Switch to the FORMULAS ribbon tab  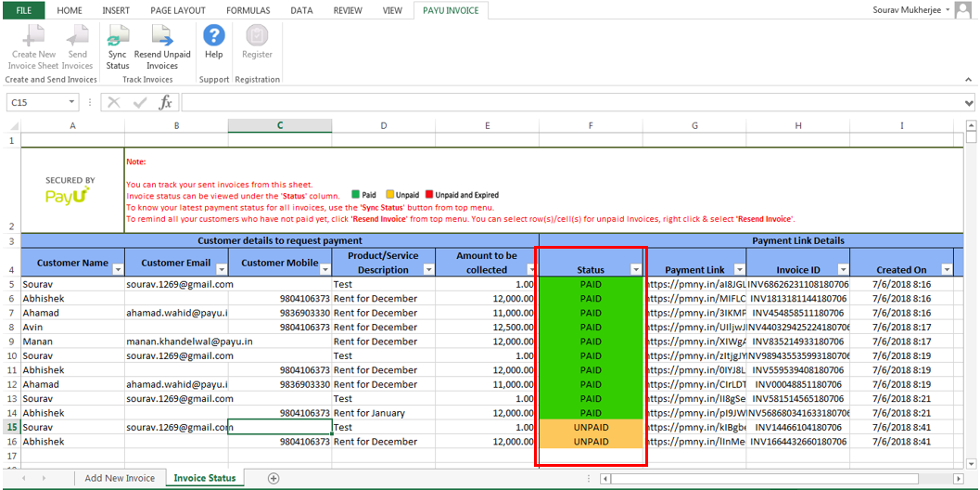click(249, 10)
